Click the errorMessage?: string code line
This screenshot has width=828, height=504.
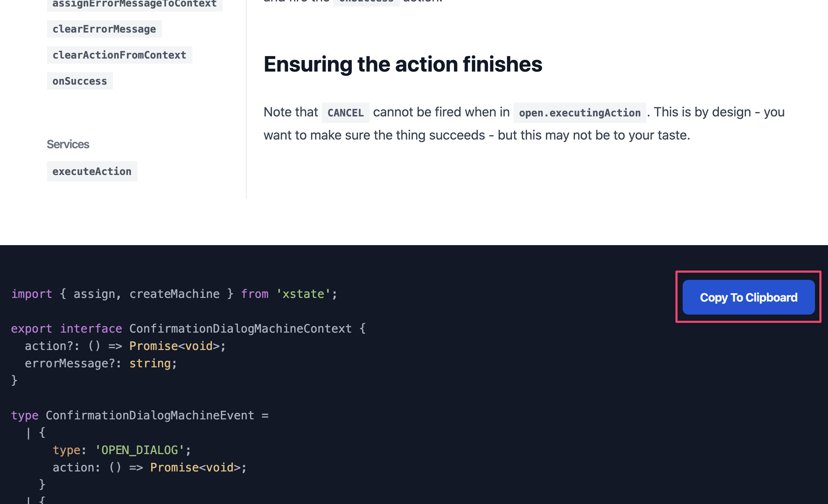pos(101,363)
